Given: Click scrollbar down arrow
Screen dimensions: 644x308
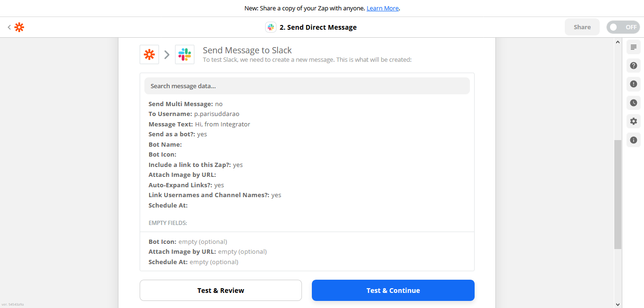Looking at the screenshot, I should point(618,304).
